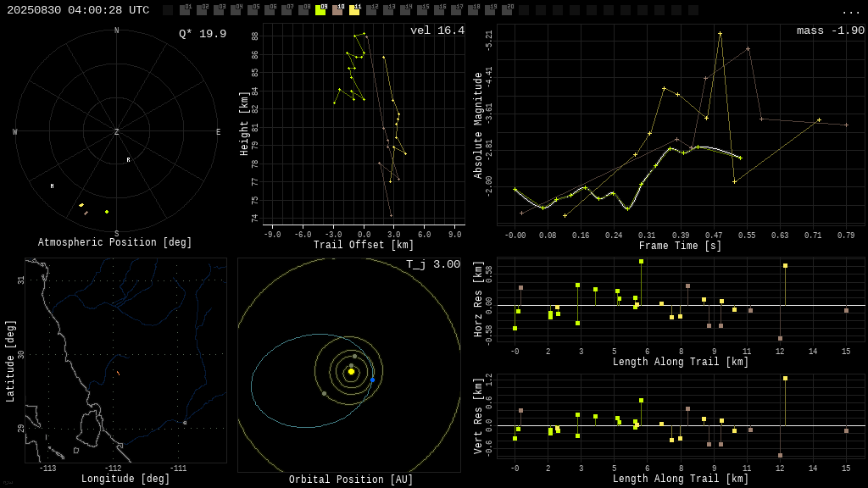
Task: Click the mass -1.90 readout
Action: (831, 30)
